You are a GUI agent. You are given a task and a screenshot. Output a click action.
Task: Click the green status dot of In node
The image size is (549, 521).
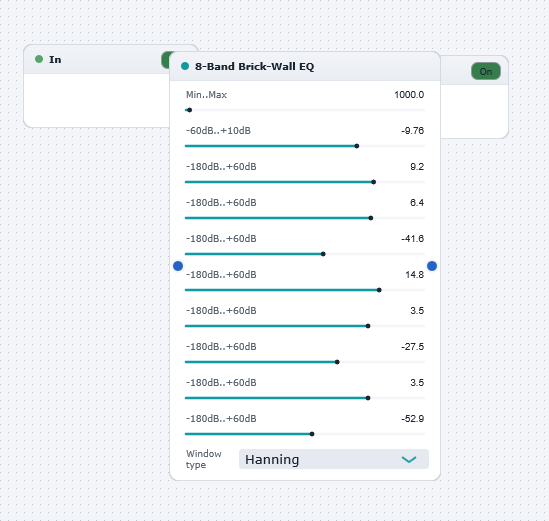[x=39, y=59]
